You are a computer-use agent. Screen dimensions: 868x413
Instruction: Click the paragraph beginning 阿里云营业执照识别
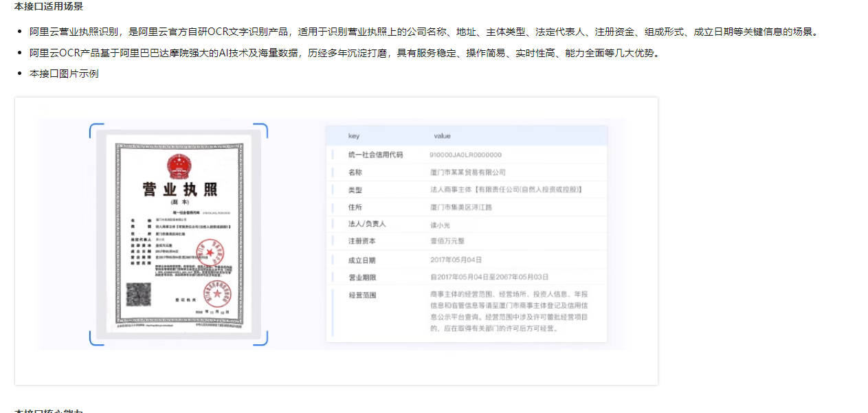[424, 32]
